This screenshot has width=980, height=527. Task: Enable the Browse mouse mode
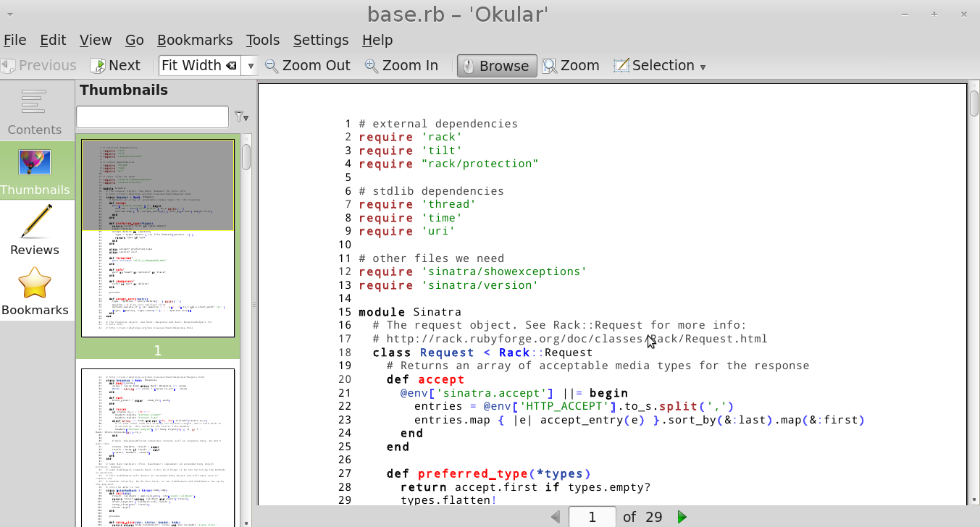(x=497, y=66)
